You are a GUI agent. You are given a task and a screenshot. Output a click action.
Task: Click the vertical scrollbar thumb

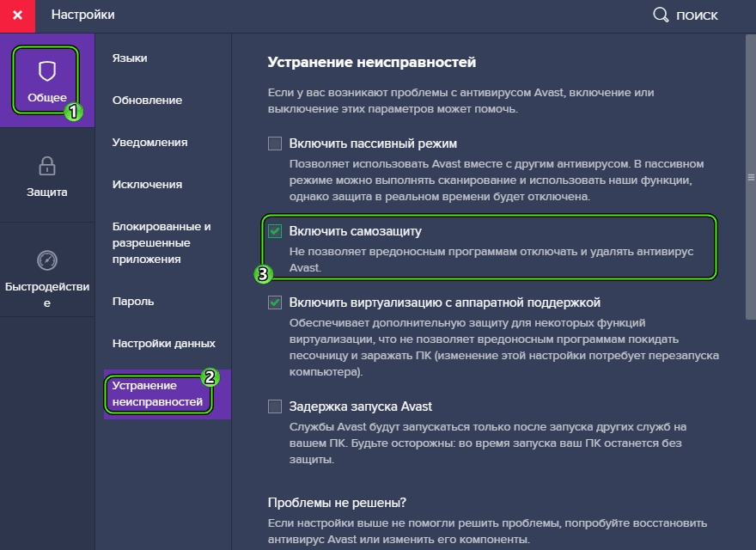(x=750, y=177)
